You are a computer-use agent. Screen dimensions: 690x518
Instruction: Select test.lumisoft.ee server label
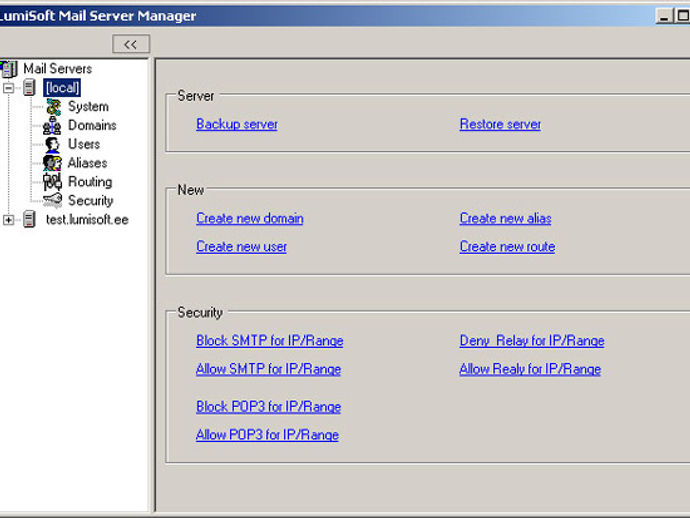pos(87,219)
